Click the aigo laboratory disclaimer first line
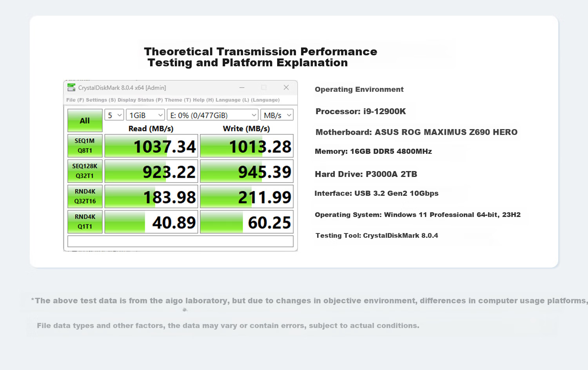The height and width of the screenshot is (370, 588). 309,301
